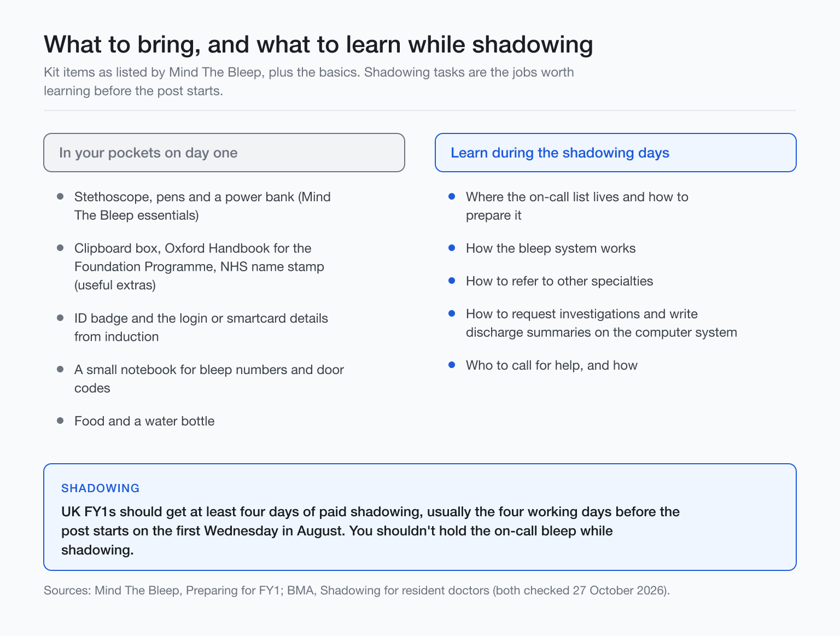Click the ID badge and smartcard item
Screen dimensions: 840x636
point(201,328)
